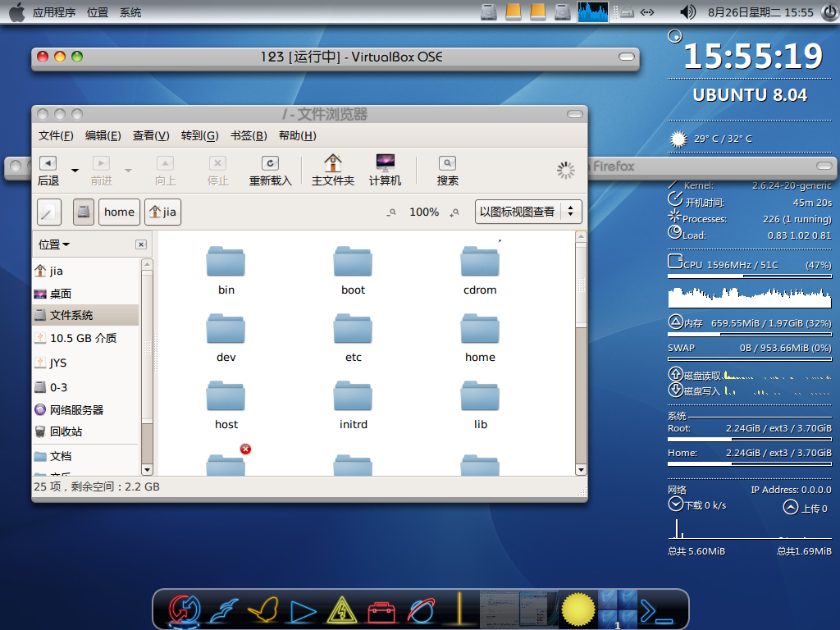
Task: Select the etc folder icon
Action: tap(353, 328)
